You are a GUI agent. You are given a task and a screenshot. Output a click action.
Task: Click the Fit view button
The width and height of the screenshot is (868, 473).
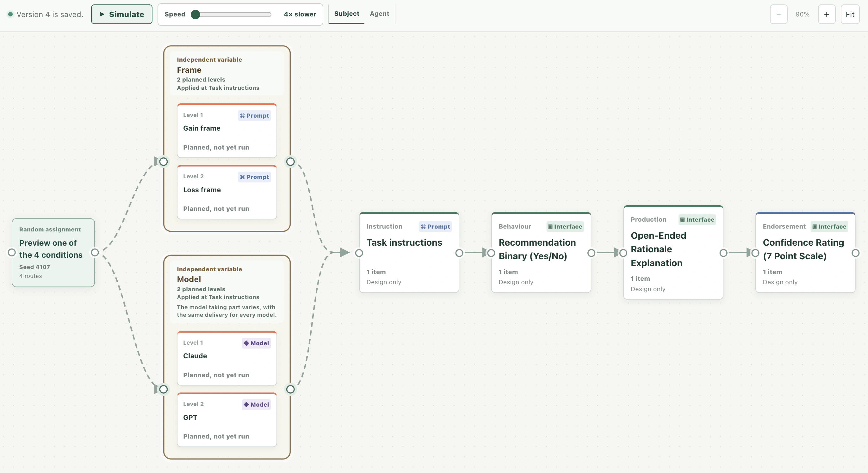click(x=850, y=15)
